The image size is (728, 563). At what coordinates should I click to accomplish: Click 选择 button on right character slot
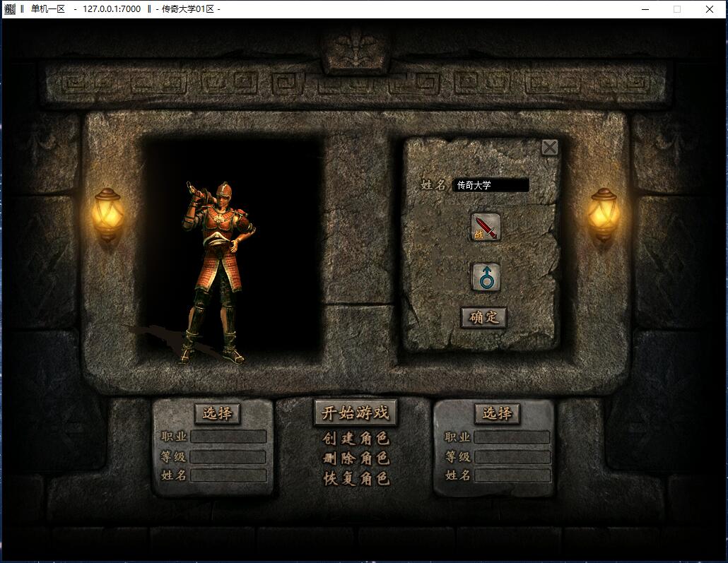497,413
